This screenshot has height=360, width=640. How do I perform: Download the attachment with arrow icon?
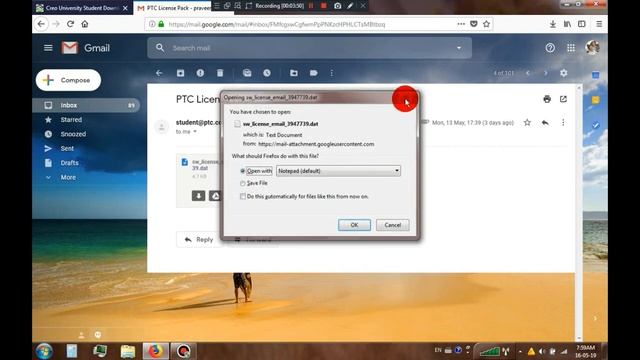pos(198,196)
